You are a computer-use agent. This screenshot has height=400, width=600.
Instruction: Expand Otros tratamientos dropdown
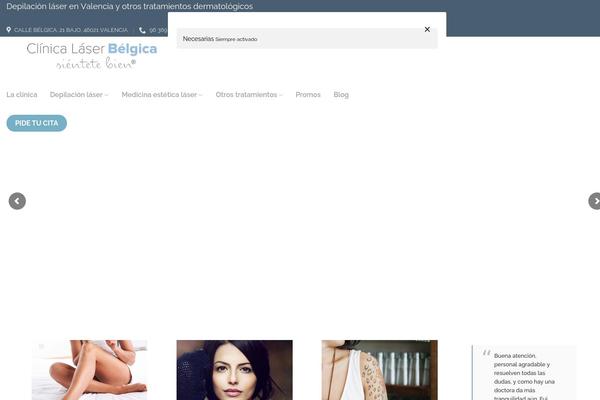pyautogui.click(x=249, y=95)
